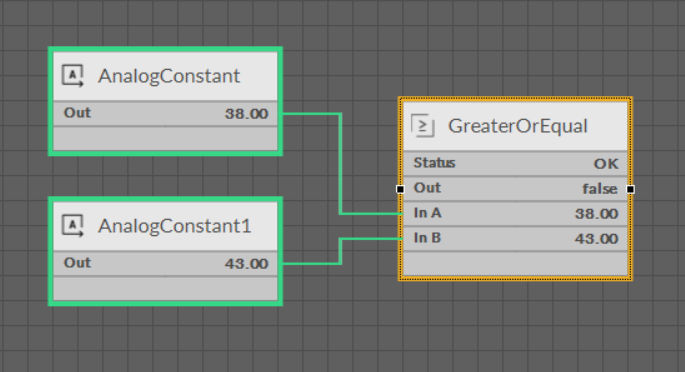Select the wire from AnalogConstant to In A
The height and width of the screenshot is (372, 685).
coord(340,164)
